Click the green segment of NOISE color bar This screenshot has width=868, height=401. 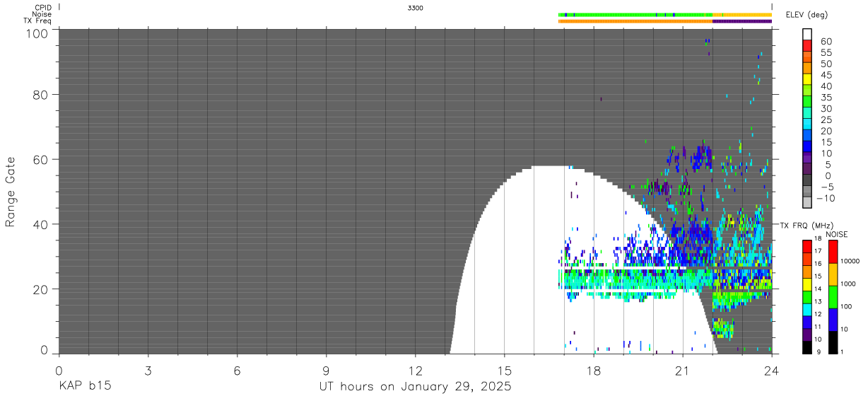(833, 297)
